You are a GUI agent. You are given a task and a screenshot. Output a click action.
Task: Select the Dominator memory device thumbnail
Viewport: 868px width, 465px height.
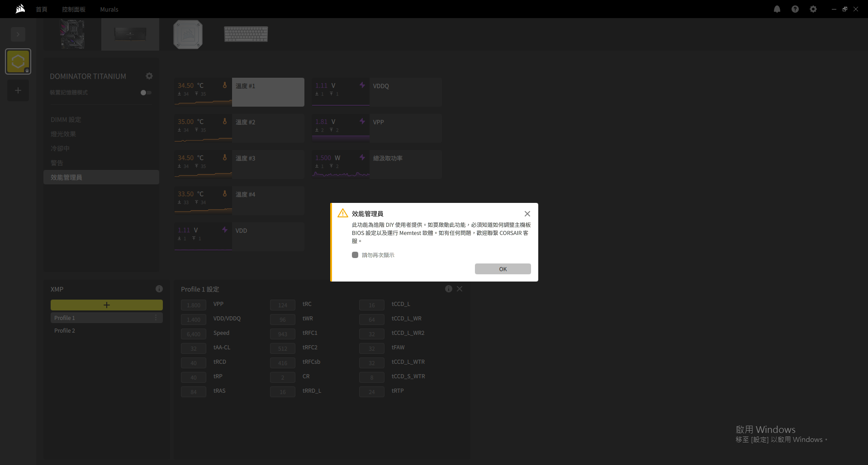(x=130, y=34)
